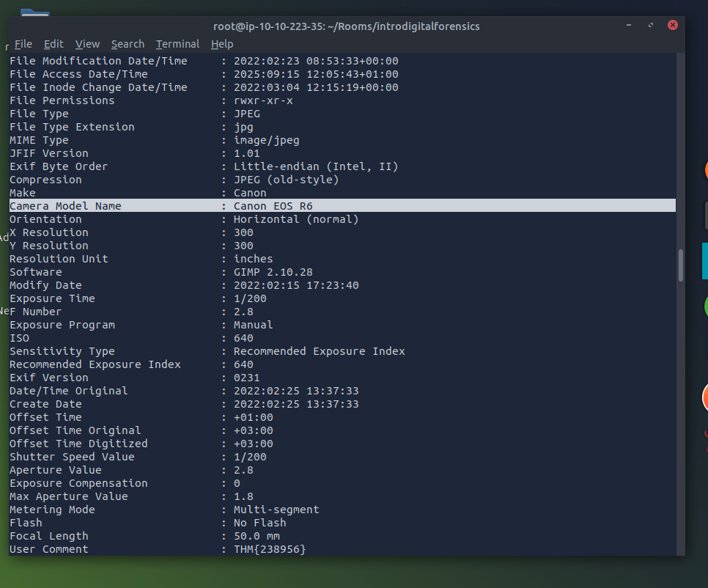This screenshot has width=708, height=588.
Task: Click the terminal window title bar text
Action: (x=346, y=26)
